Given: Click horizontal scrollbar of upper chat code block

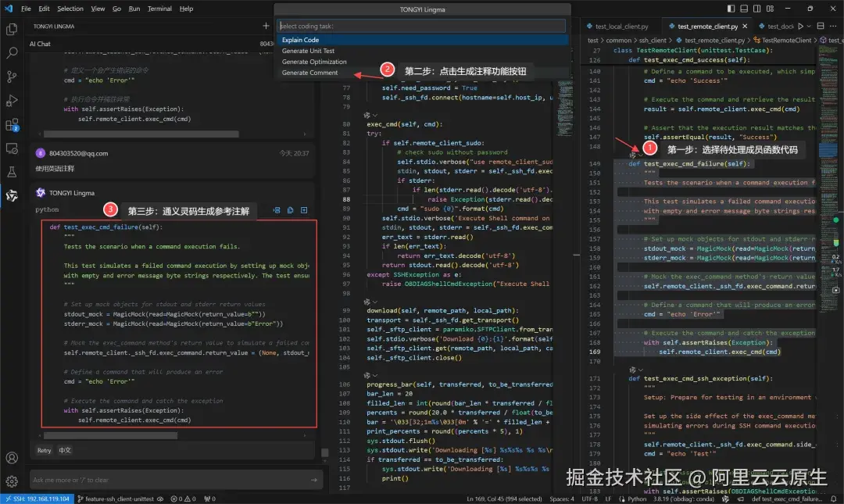Looking at the screenshot, I should tap(141, 134).
